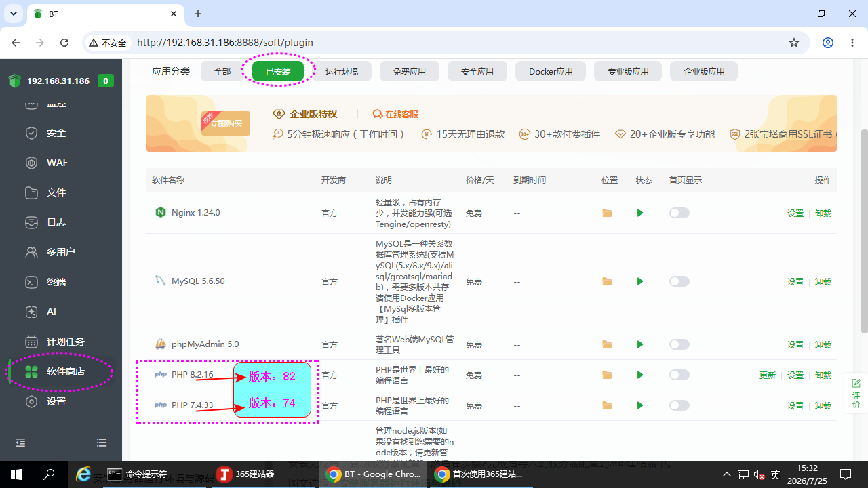This screenshot has height=488, width=868.
Task: Select the 全部 category tab
Action: point(222,71)
